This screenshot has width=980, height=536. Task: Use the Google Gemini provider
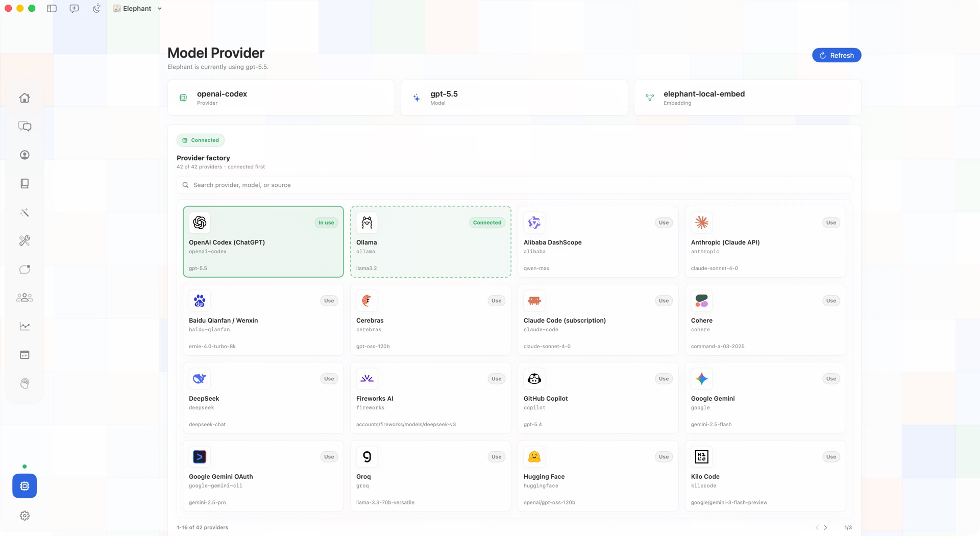[x=831, y=379]
